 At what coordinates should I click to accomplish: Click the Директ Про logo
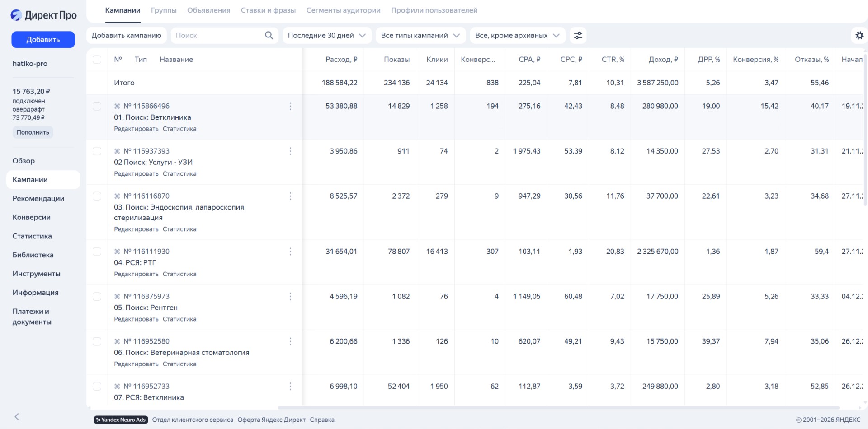point(43,15)
